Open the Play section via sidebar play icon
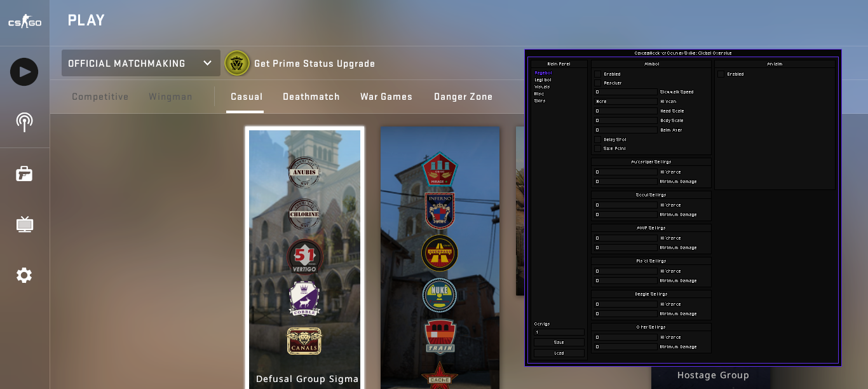 [x=24, y=72]
